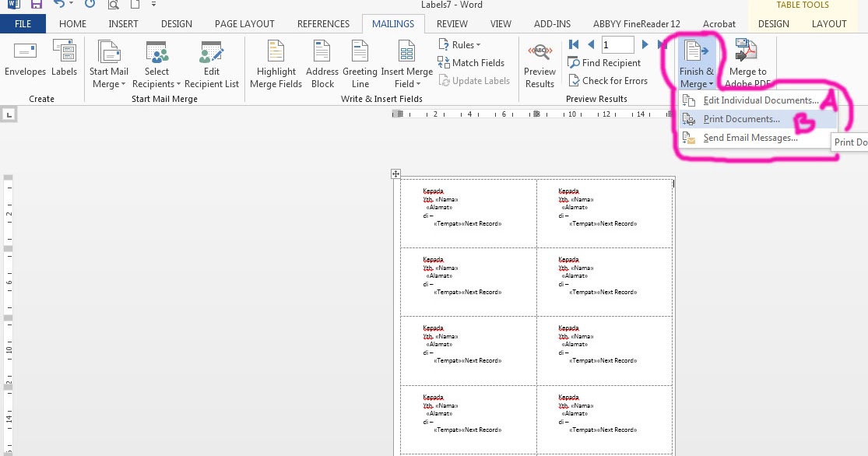Viewport: 868px width, 456px height.
Task: Select Edit Individual Documents menu item
Action: tap(757, 100)
